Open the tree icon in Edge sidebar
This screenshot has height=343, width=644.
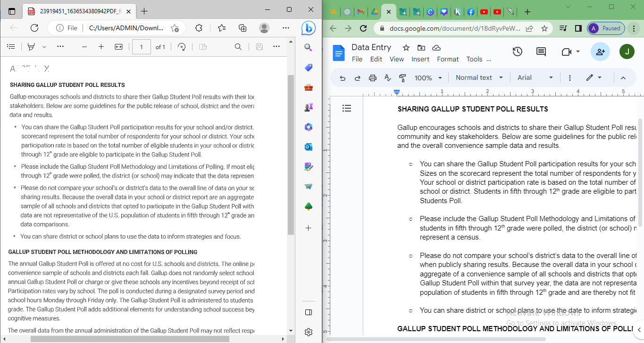point(309,206)
